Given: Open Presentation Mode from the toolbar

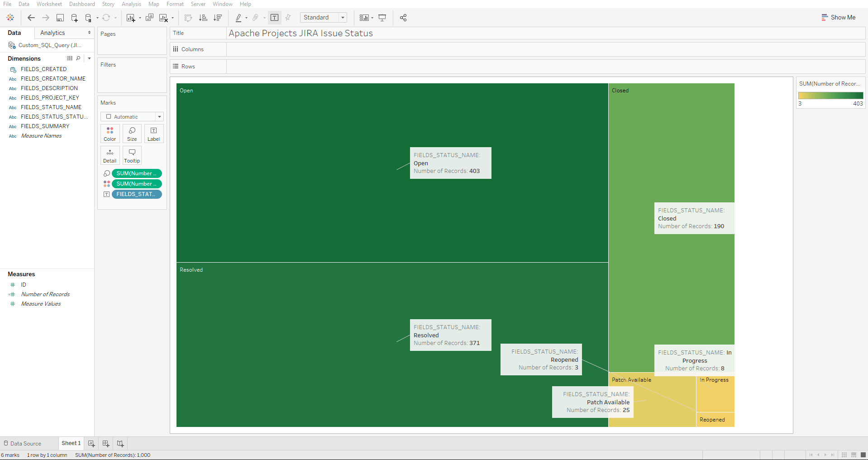Looking at the screenshot, I should (x=382, y=18).
